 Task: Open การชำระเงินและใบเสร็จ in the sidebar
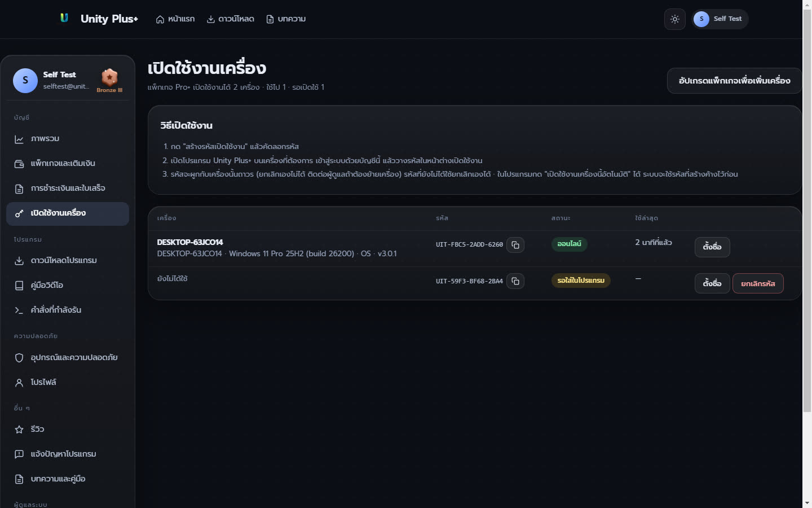pos(68,189)
